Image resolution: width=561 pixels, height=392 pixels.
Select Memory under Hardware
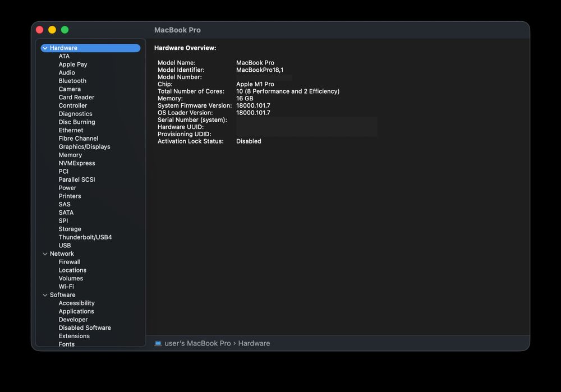click(71, 155)
